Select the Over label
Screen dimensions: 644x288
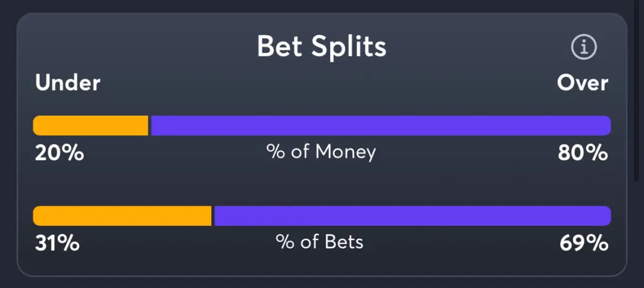tap(582, 83)
